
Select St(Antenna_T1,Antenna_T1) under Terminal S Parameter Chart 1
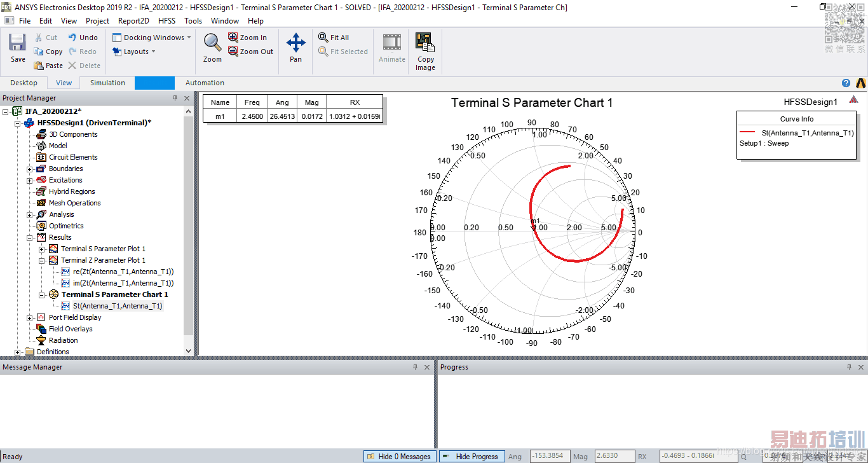point(118,306)
